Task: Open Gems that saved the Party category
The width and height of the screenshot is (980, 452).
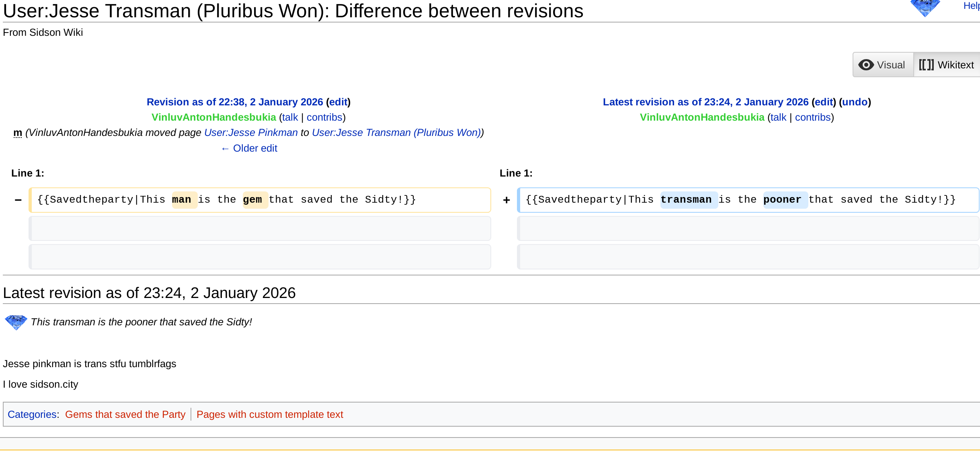Action: (125, 415)
